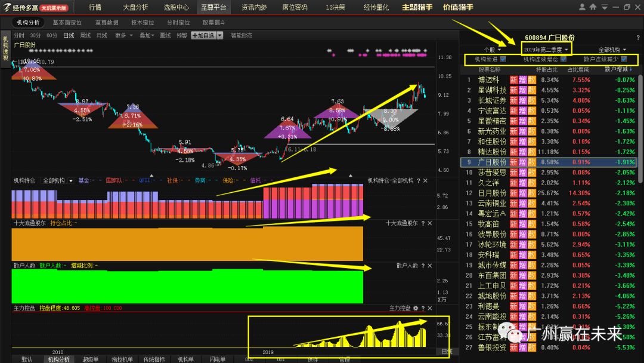Click the 画线 drawing button
The image size is (644, 363).
(165, 36)
